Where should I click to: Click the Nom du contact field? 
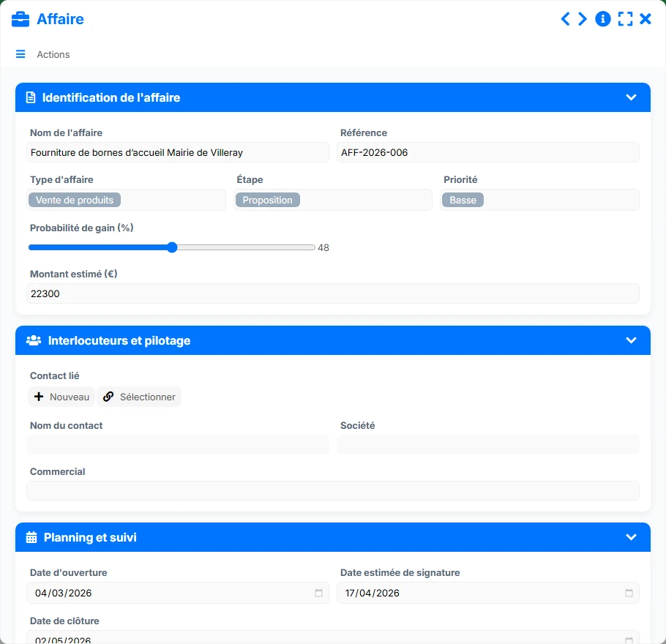pos(178,445)
